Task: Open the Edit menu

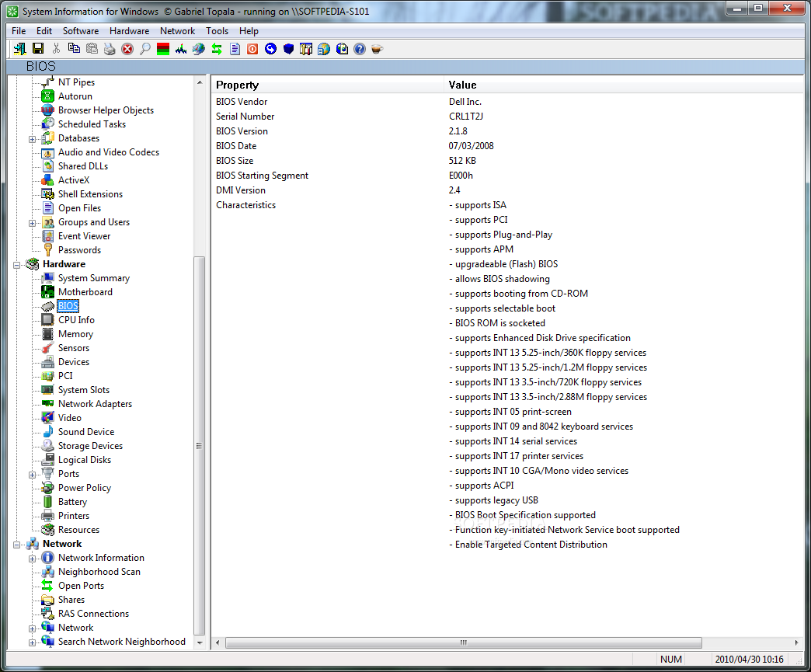Action: [x=44, y=31]
